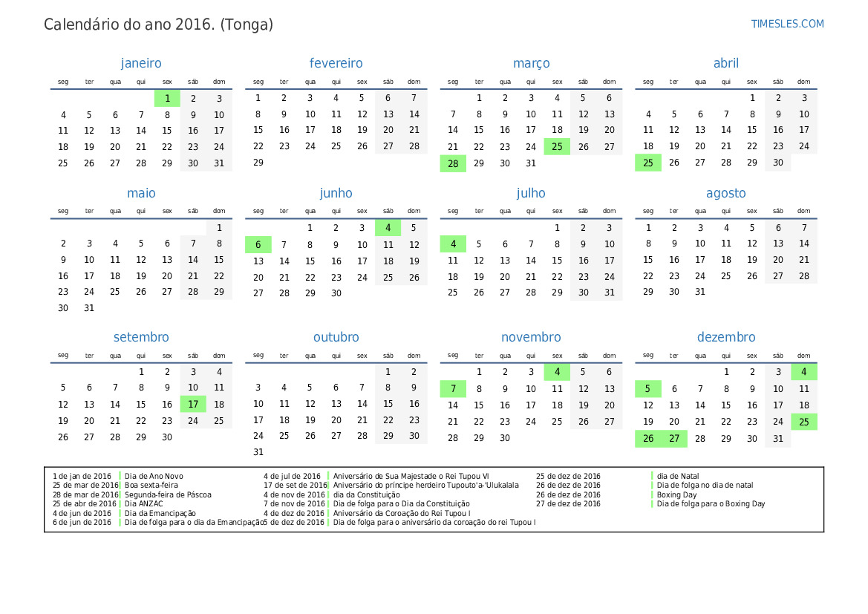The height and width of the screenshot is (614, 868).
Task: Click the janeiro month heading
Action: coord(141,63)
